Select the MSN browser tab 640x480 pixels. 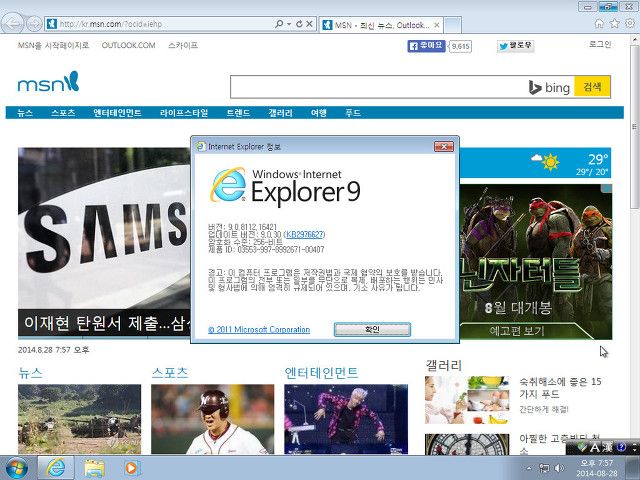click(381, 25)
